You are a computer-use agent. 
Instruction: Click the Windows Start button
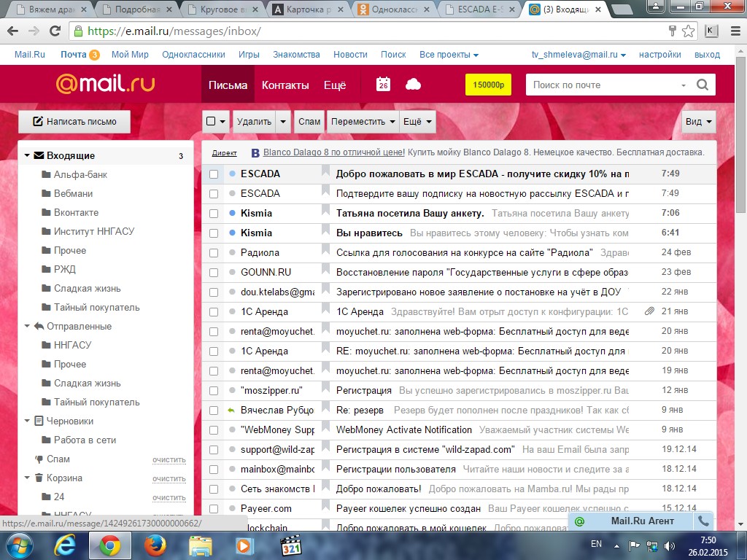18,545
